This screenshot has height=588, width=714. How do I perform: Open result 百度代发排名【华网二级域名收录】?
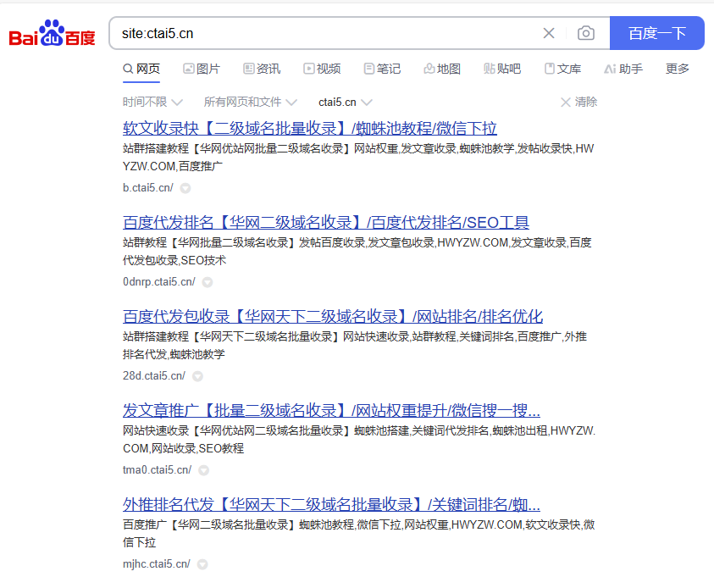[326, 222]
